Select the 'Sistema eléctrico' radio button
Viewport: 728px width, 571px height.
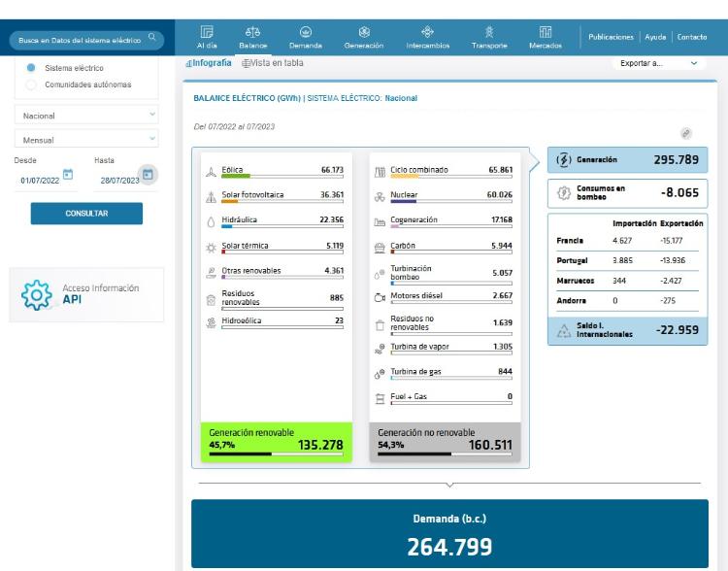point(32,68)
